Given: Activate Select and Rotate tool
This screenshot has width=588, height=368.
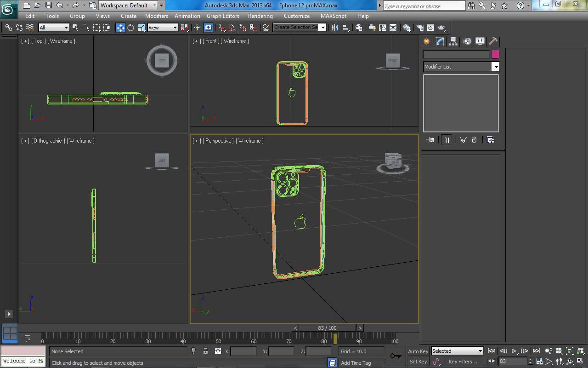Looking at the screenshot, I should click(x=131, y=28).
